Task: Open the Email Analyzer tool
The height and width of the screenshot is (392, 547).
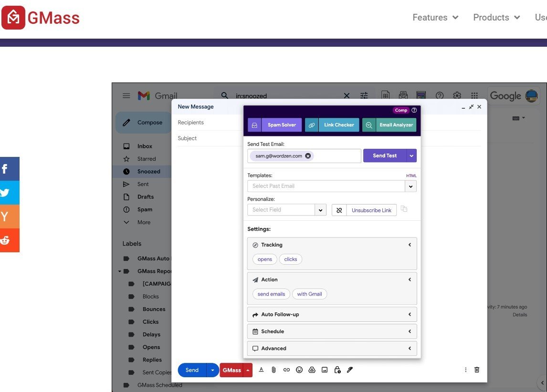Action: [389, 125]
